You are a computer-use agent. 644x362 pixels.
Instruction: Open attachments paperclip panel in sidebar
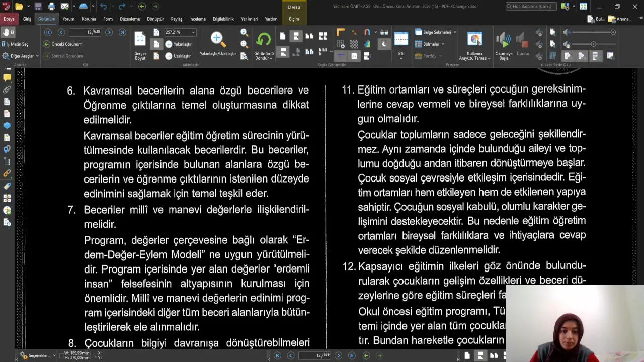[7, 89]
